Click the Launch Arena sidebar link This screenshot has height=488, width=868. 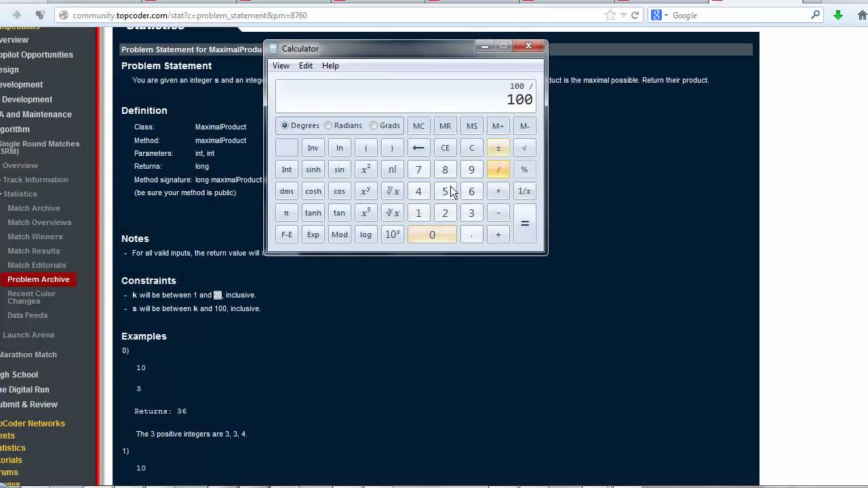click(x=28, y=335)
